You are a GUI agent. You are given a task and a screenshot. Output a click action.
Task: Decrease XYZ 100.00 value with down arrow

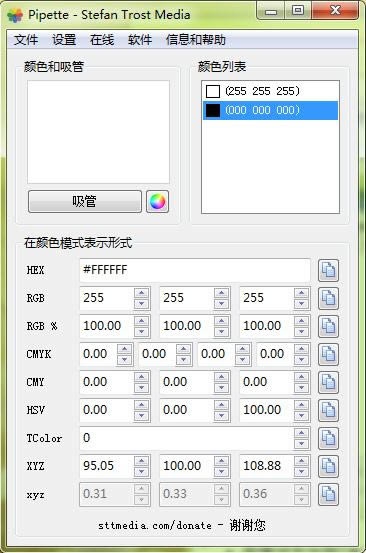[x=221, y=472]
